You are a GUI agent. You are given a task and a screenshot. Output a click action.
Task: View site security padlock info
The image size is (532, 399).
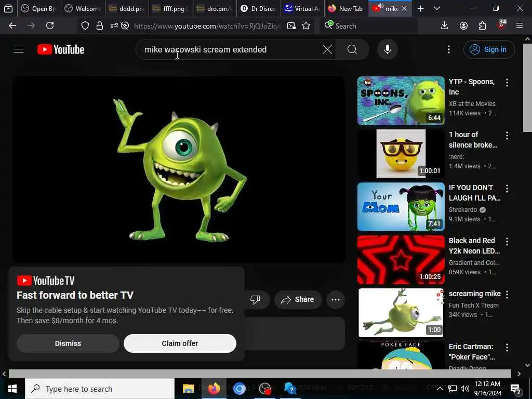coord(99,26)
